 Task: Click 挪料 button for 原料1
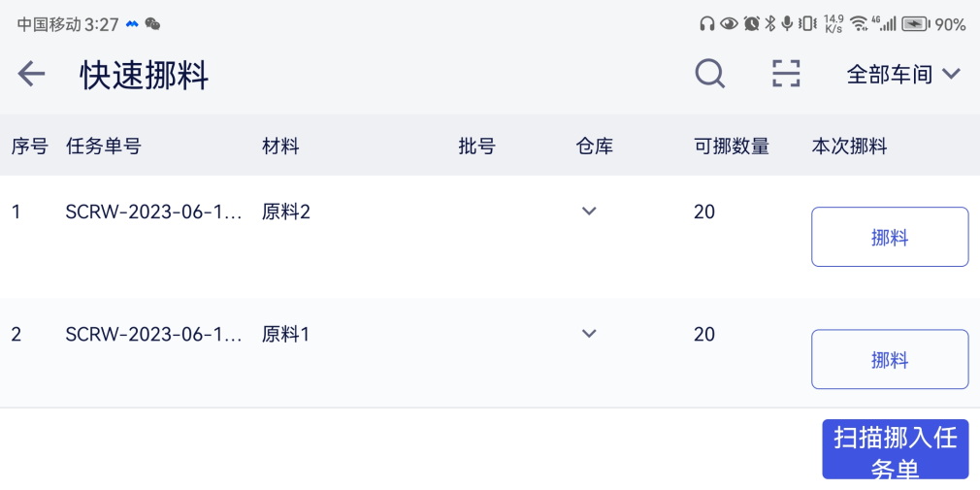[x=889, y=360]
